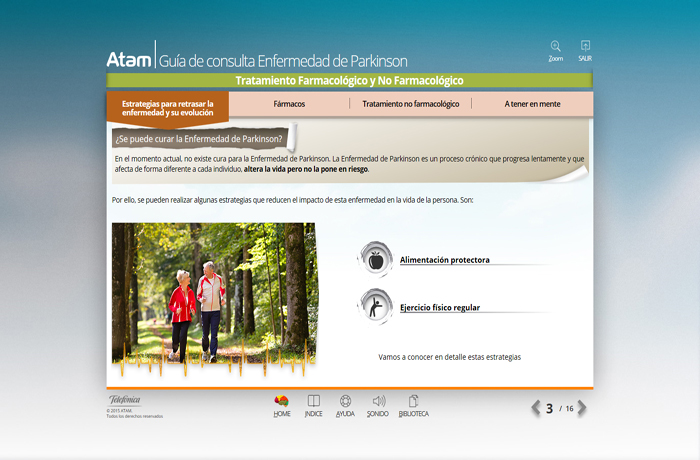This screenshot has width=700, height=460.
Task: Click Guía de consulta Enfermedad de Parkinson title
Action: [283, 61]
